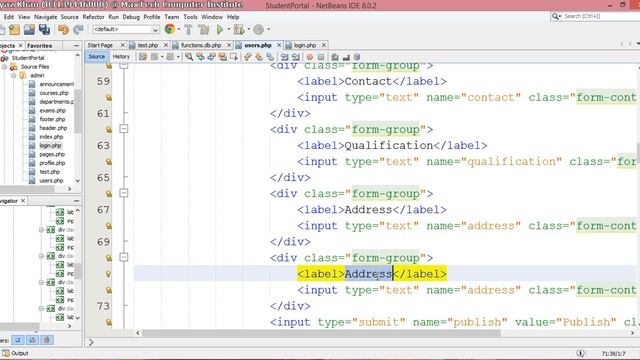
Task: Collapse the admin folder in project tree
Action: [x=13, y=76]
